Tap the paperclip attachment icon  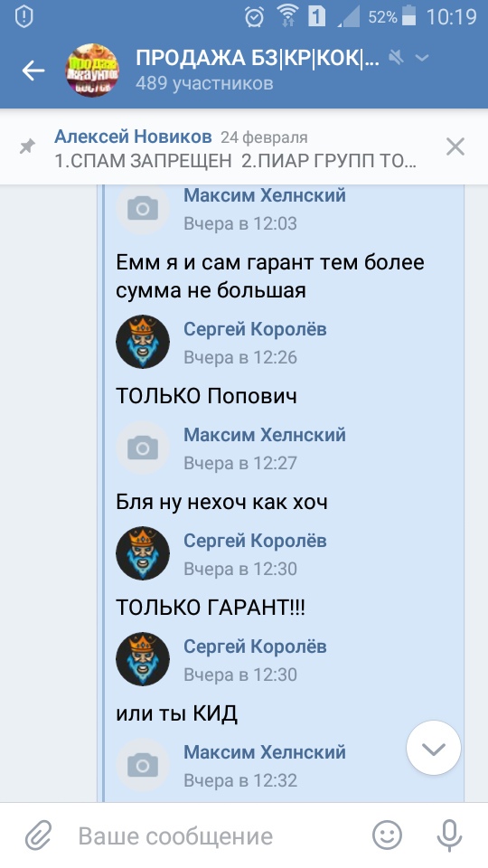39,835
